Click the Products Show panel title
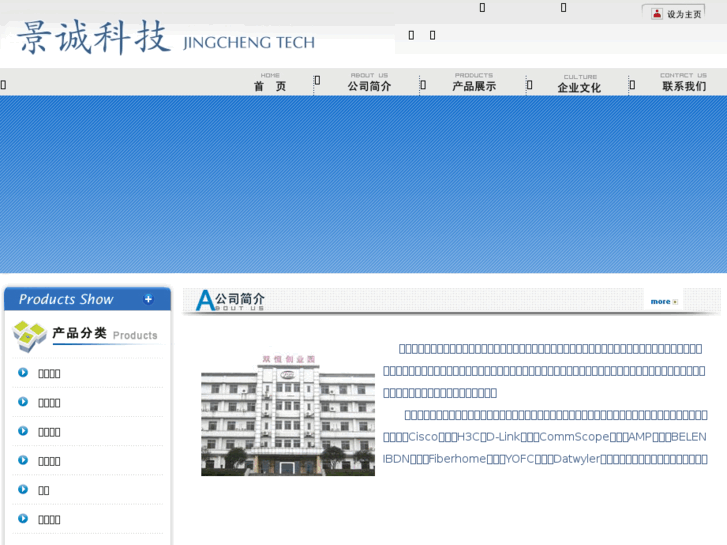The height and width of the screenshot is (545, 727). pos(66,299)
